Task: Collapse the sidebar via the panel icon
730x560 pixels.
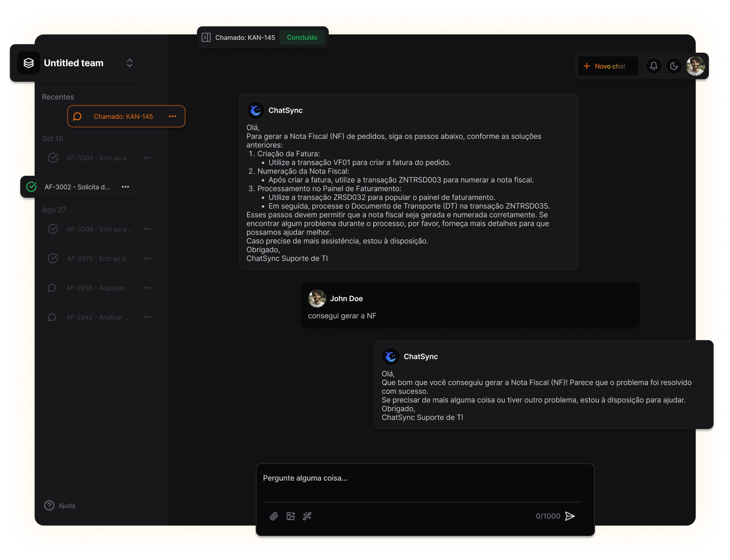Action: pyautogui.click(x=207, y=38)
